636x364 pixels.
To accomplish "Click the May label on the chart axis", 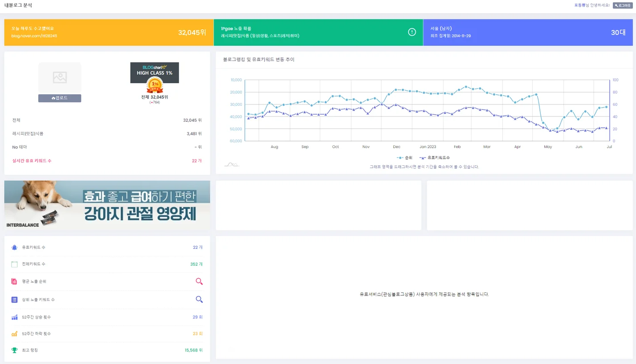I will (x=548, y=147).
